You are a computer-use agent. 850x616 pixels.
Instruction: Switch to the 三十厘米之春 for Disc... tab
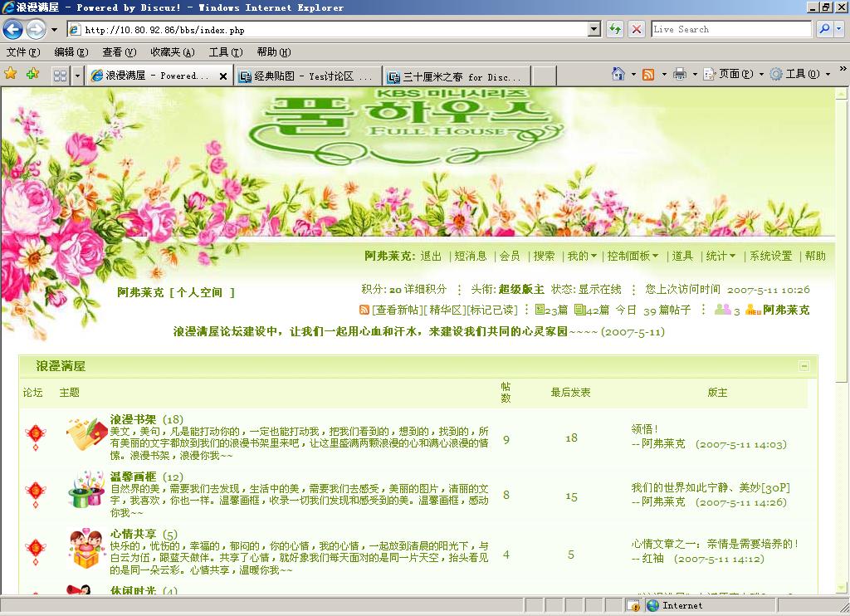coord(457,76)
